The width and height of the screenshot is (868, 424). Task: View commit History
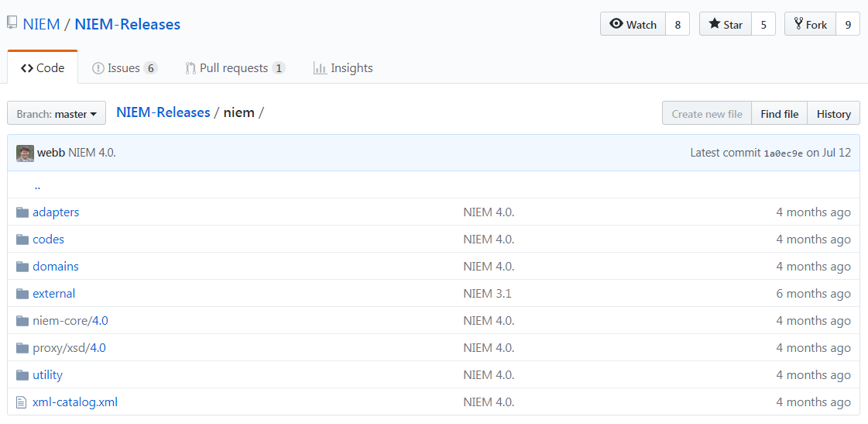click(833, 114)
